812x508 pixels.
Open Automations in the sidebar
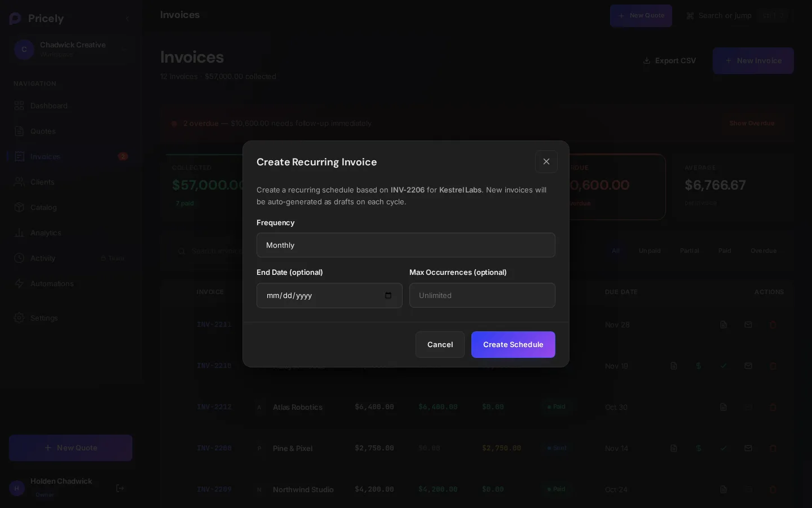pyautogui.click(x=70, y=283)
